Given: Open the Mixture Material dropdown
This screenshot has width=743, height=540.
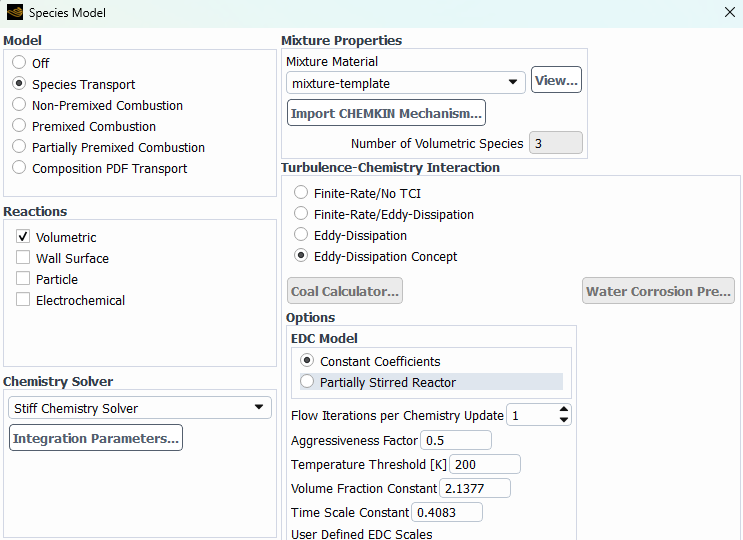Looking at the screenshot, I should [x=513, y=83].
